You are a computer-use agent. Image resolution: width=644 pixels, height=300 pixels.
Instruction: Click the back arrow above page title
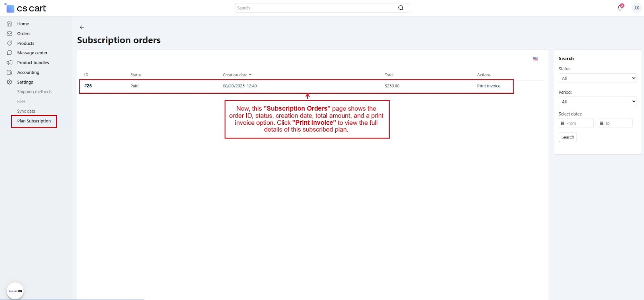point(82,27)
